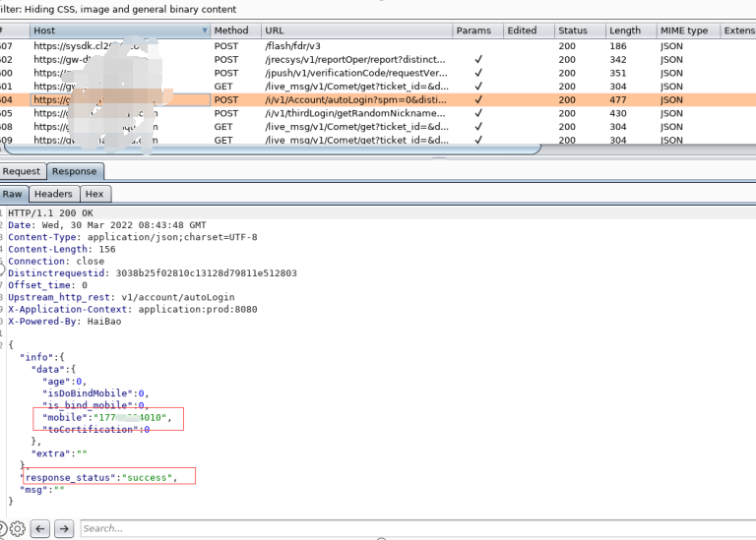Sort by MIME type column header
The image size is (756, 540).
[x=688, y=30]
